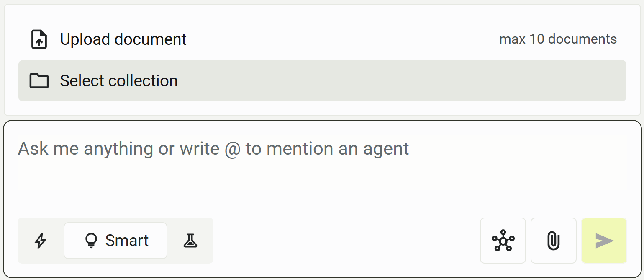This screenshot has width=644, height=280.
Task: Click the Smart mode labeled button
Action: (x=115, y=241)
